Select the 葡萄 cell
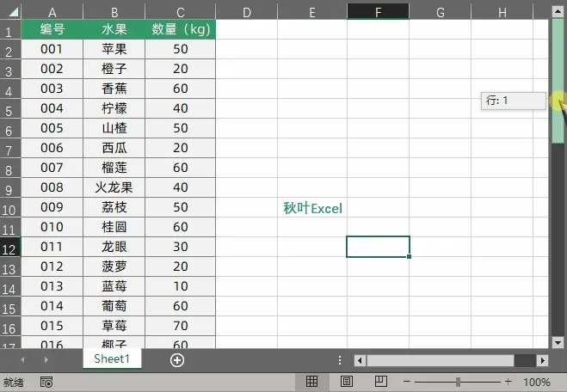Image resolution: width=567 pixels, height=392 pixels. [x=114, y=306]
